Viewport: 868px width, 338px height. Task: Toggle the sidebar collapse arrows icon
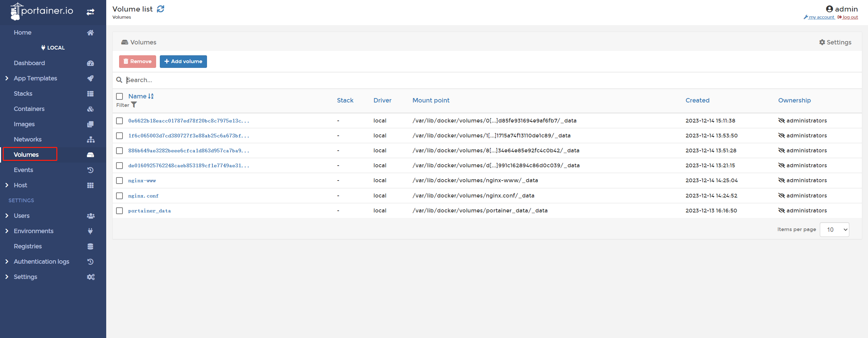90,12
